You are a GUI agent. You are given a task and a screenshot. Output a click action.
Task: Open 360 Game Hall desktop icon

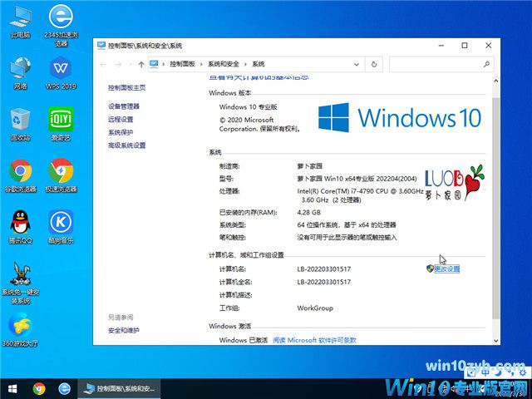click(20, 330)
